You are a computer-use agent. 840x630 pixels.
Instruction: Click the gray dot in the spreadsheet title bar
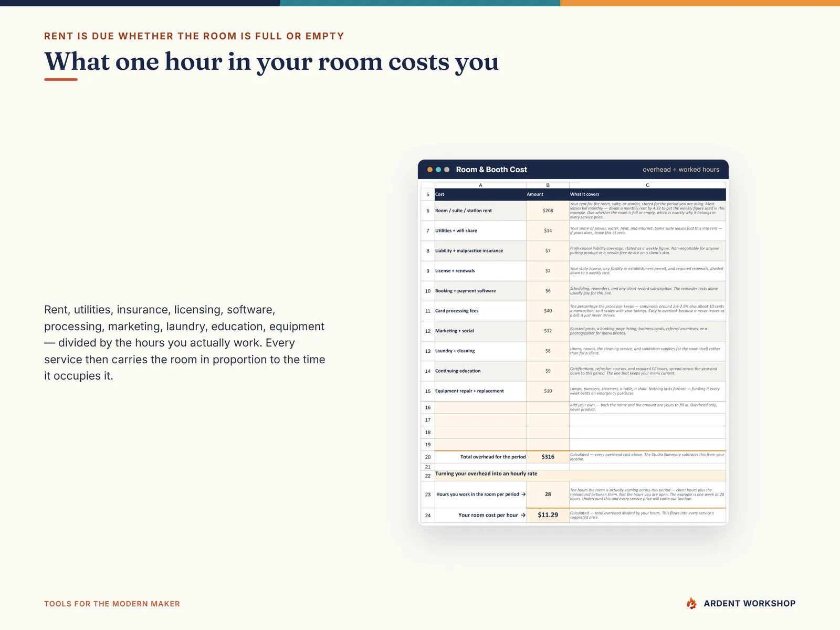tap(447, 170)
